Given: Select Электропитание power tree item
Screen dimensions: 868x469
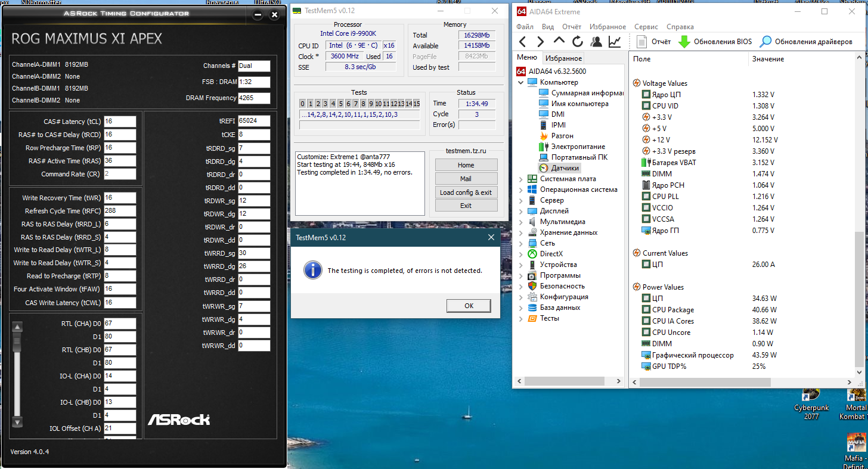Looking at the screenshot, I should click(572, 147).
